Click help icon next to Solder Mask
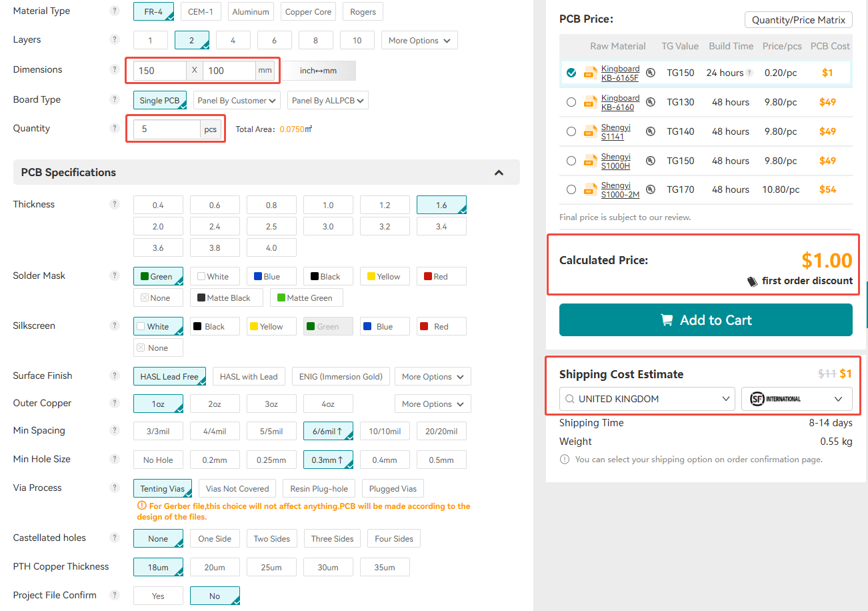 click(115, 275)
